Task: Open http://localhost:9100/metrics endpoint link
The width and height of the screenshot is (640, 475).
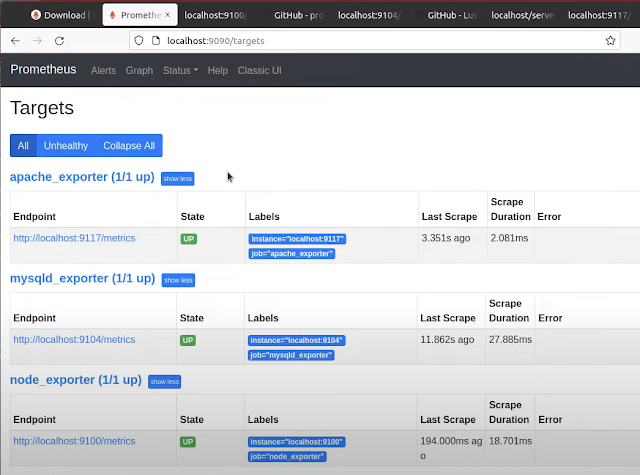Action: (74, 442)
